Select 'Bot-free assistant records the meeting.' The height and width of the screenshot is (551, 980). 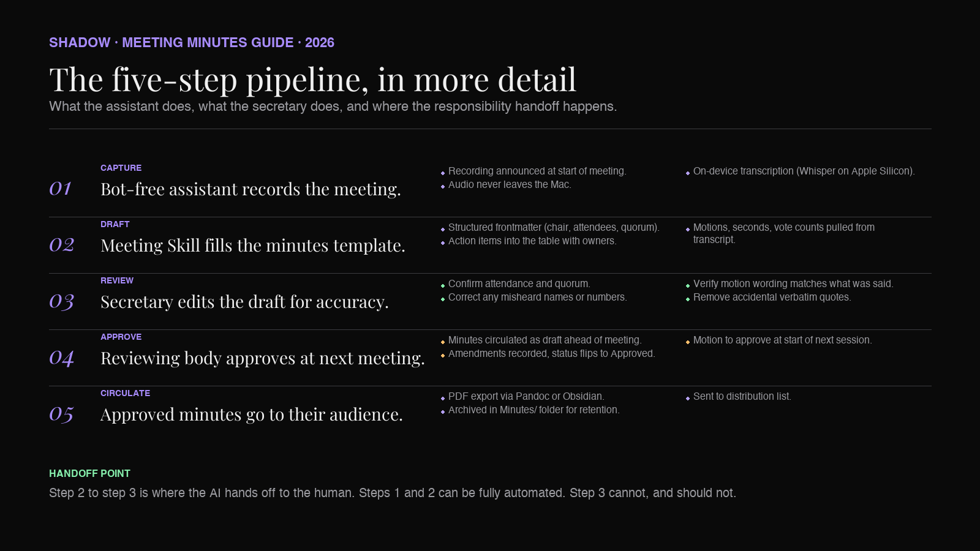click(x=251, y=189)
